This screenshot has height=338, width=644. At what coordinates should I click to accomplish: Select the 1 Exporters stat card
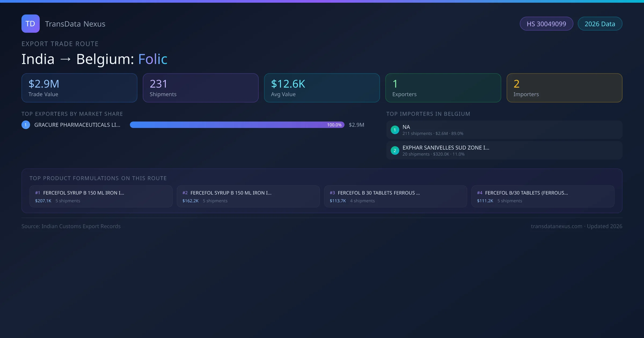click(x=443, y=88)
